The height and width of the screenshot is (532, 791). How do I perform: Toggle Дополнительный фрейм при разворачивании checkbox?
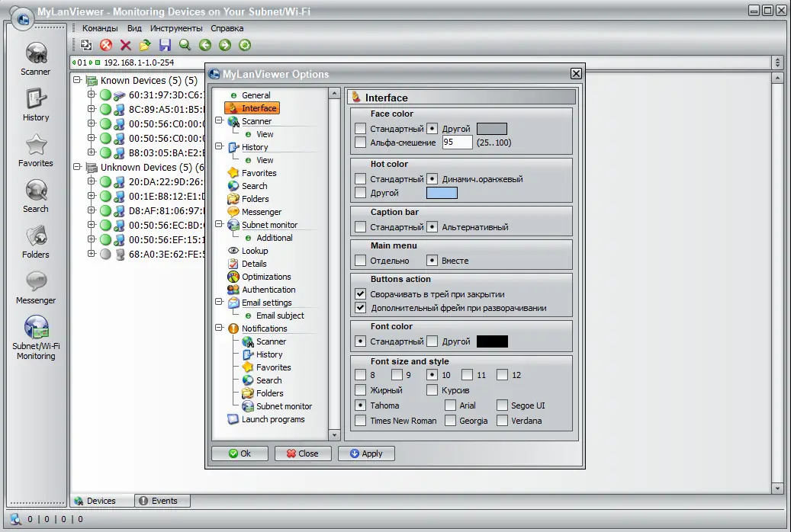[x=360, y=308]
